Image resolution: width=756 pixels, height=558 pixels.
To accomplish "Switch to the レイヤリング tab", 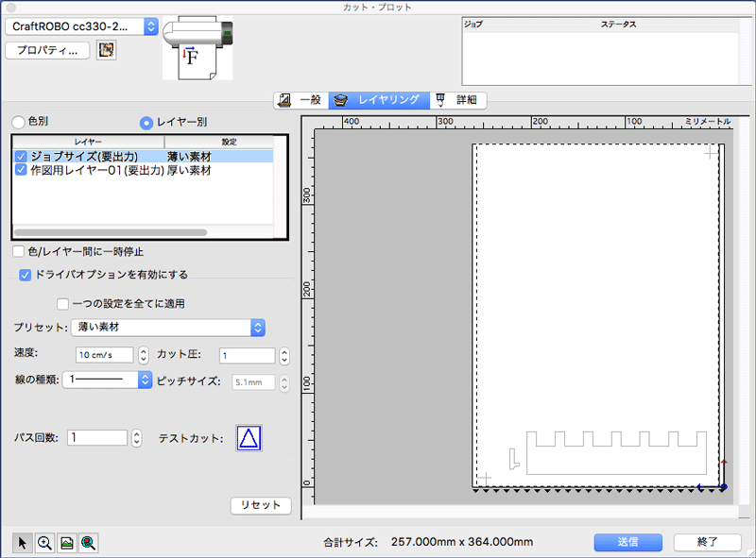I will pos(379,100).
